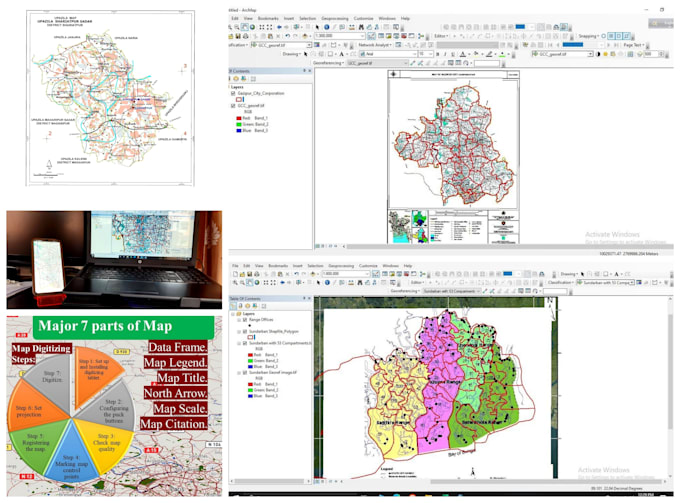Select the Pan hand tool in upper ArcMap window
Image resolution: width=680 pixels, height=503 pixels.
point(245,27)
